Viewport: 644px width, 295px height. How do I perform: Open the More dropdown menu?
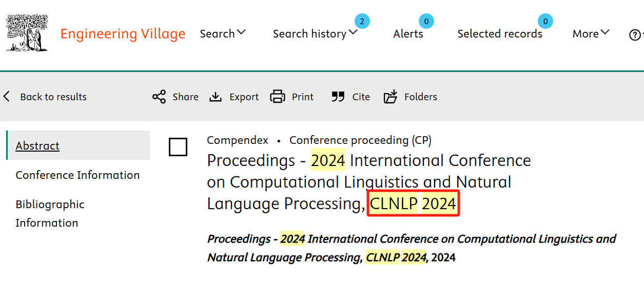pyautogui.click(x=591, y=34)
